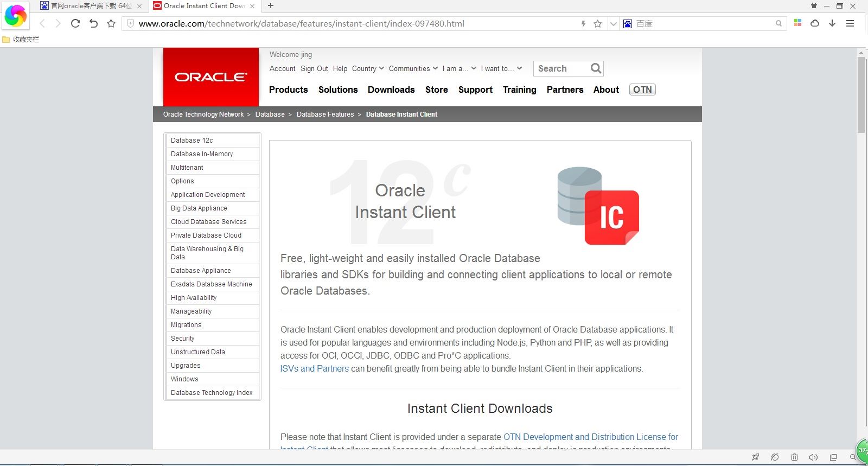The width and height of the screenshot is (868, 466).
Task: Open the Partners menu
Action: [x=565, y=90]
